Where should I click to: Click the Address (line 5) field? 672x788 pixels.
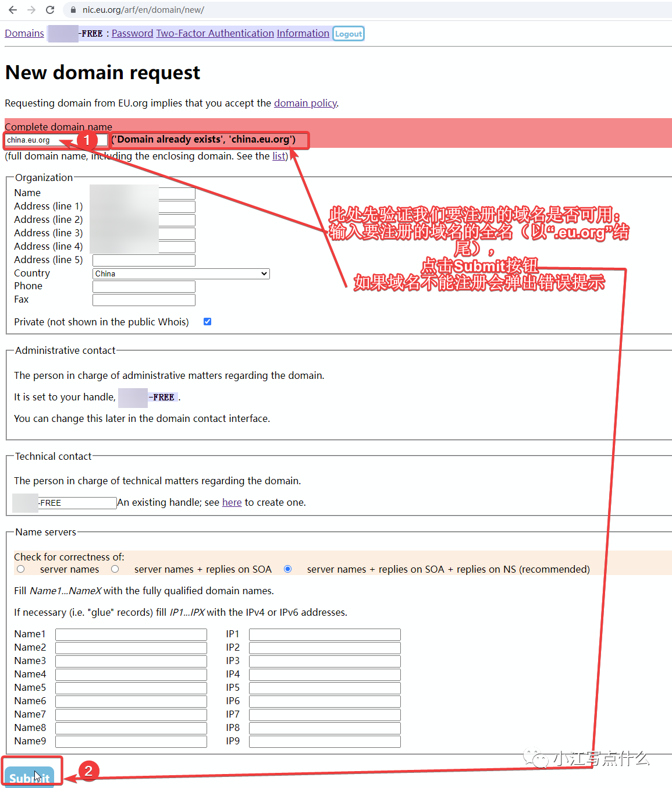(144, 260)
